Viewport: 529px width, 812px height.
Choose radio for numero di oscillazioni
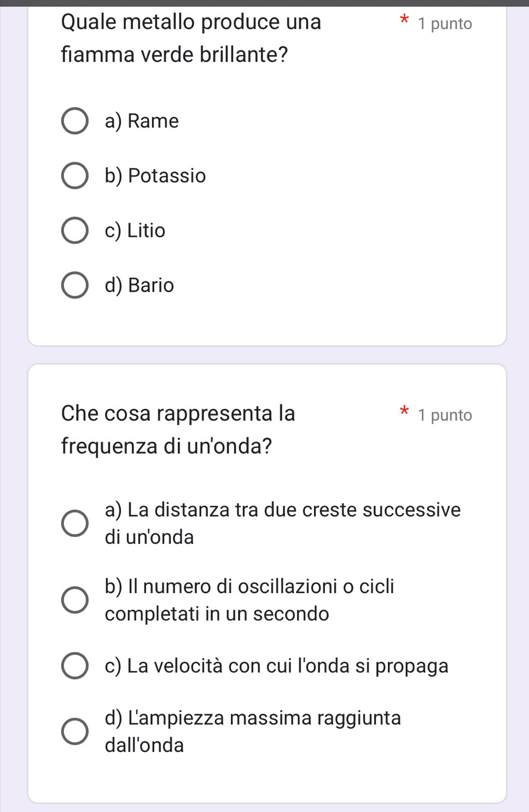74,600
